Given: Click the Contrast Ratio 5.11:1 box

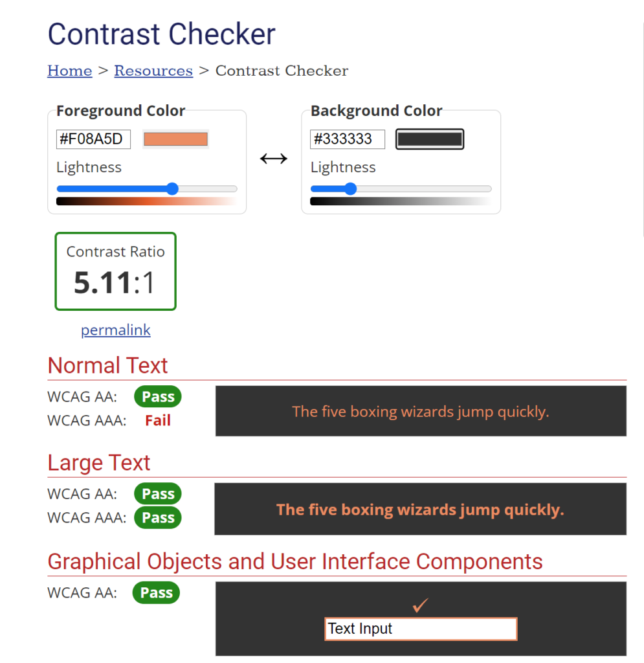Looking at the screenshot, I should pyautogui.click(x=115, y=271).
